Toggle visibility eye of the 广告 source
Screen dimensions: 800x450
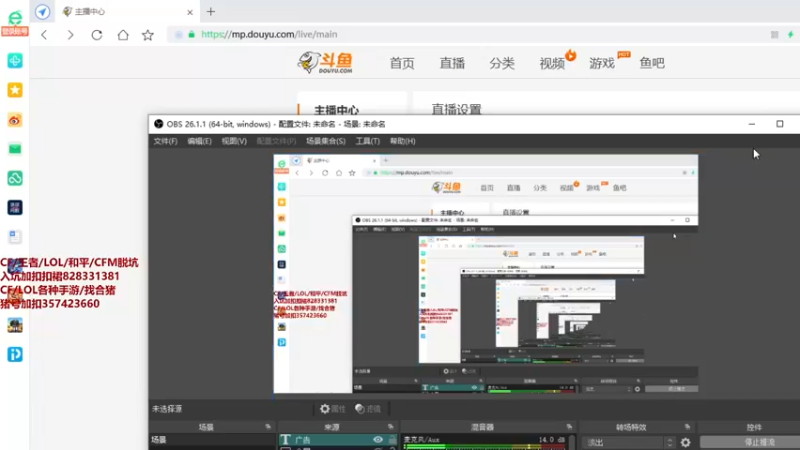coord(378,439)
